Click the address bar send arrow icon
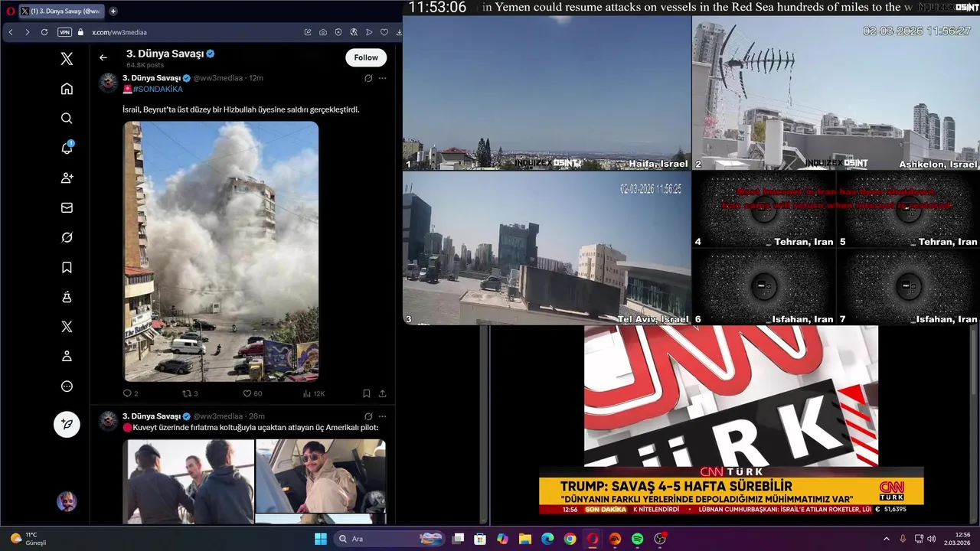980x551 pixels. click(x=369, y=32)
